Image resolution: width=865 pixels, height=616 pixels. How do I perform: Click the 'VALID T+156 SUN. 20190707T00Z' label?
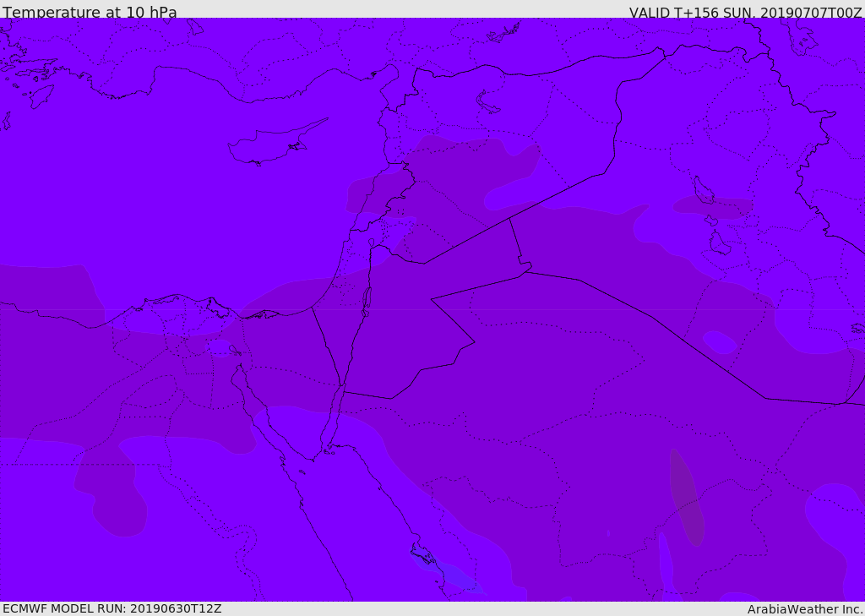(x=745, y=13)
